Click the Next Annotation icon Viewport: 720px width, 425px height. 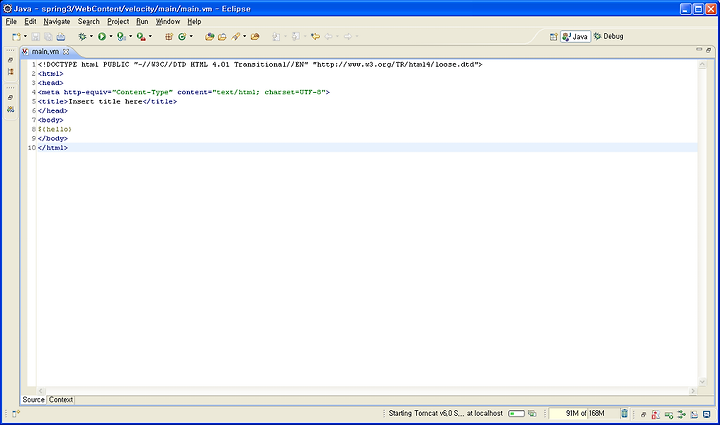point(276,37)
